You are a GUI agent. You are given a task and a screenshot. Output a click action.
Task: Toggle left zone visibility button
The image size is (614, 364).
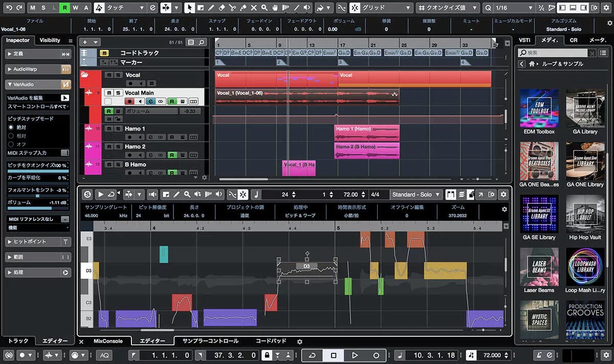coord(563,8)
